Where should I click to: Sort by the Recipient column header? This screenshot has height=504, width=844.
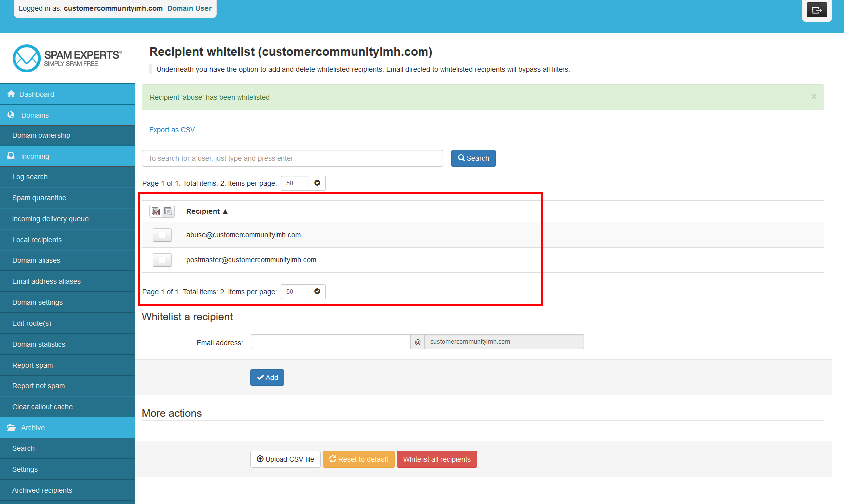tap(203, 211)
